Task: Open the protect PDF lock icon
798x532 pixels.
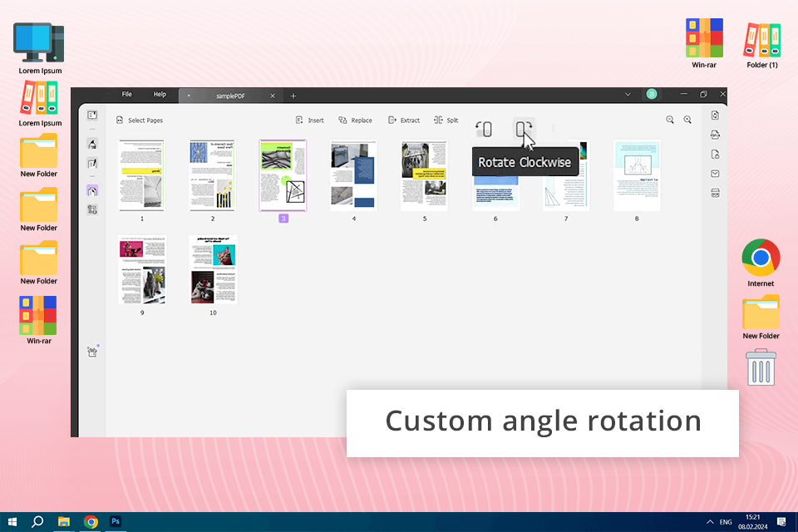Action: click(715, 155)
